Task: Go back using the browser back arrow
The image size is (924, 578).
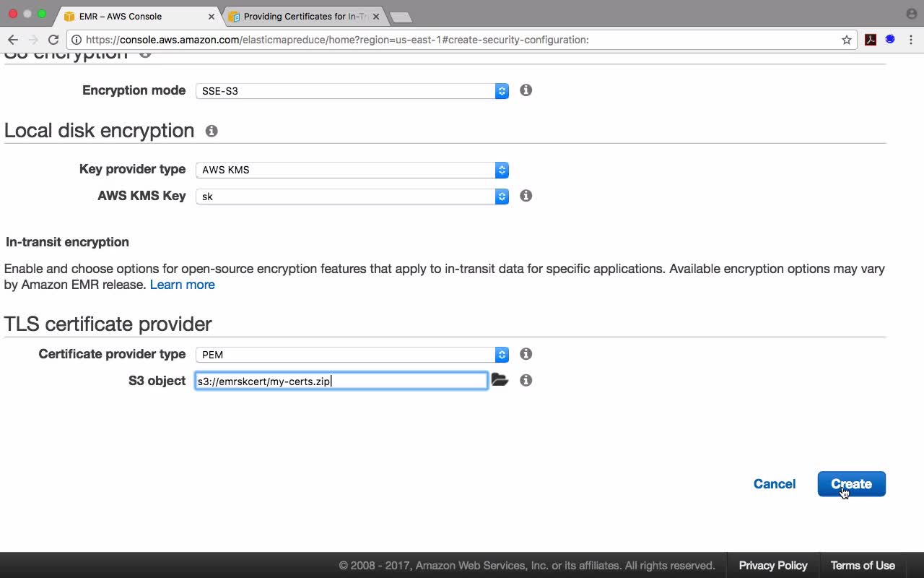Action: [x=12, y=40]
